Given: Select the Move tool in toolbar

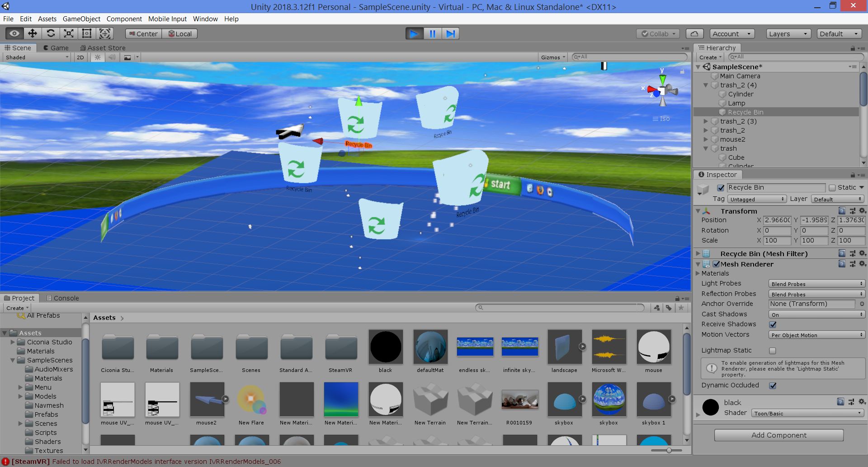Looking at the screenshot, I should coord(33,33).
